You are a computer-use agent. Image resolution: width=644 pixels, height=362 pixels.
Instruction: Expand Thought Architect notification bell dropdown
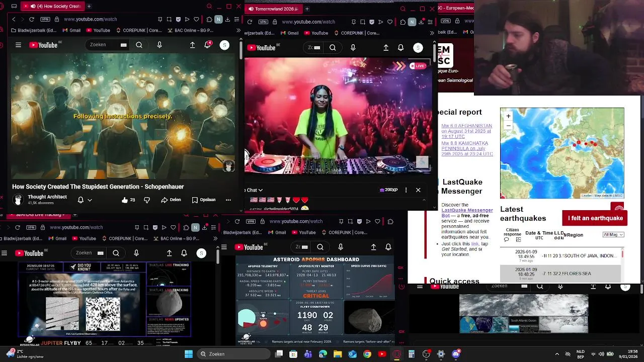[x=90, y=200]
